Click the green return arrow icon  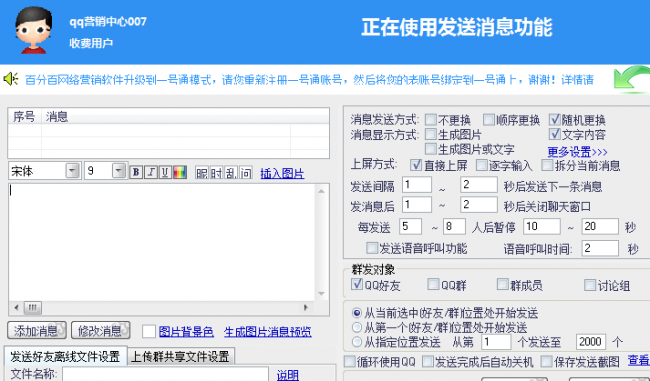(631, 79)
